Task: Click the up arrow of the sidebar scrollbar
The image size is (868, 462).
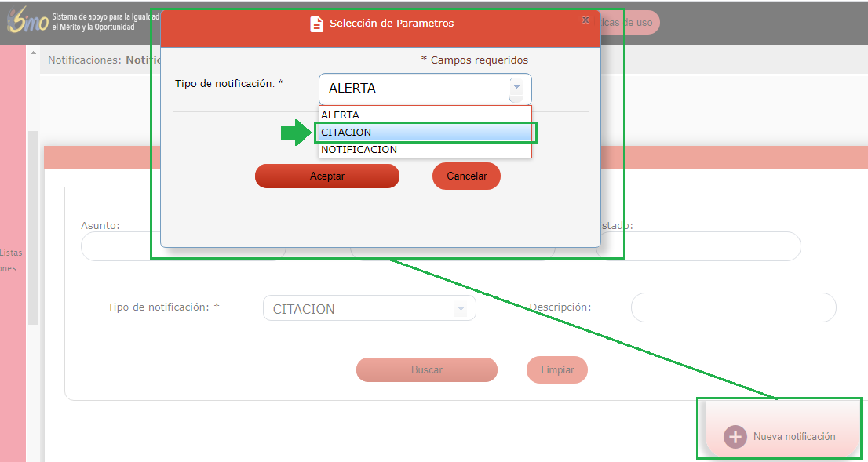Action: (33, 53)
